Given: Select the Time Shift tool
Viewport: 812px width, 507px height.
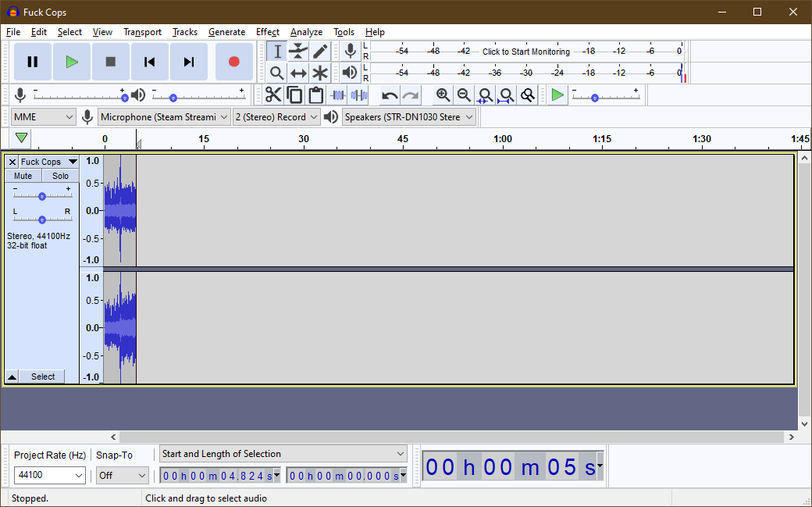Looking at the screenshot, I should pos(298,73).
